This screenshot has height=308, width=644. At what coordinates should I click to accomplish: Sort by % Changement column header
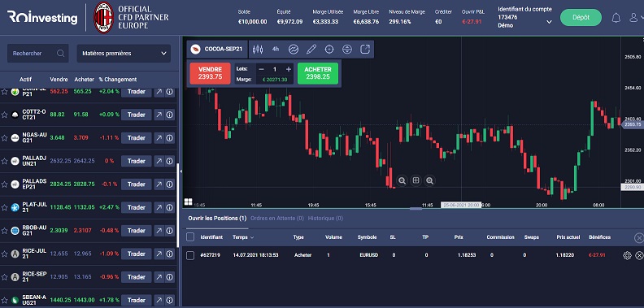pyautogui.click(x=118, y=80)
